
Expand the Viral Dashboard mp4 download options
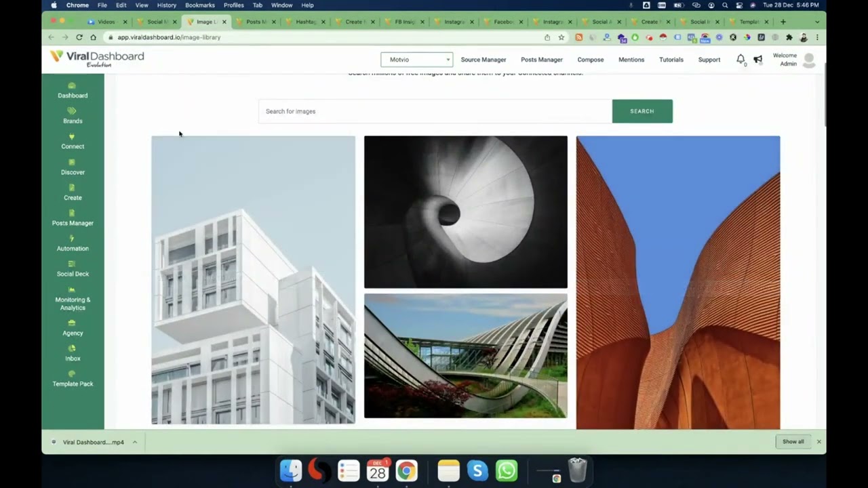click(135, 442)
